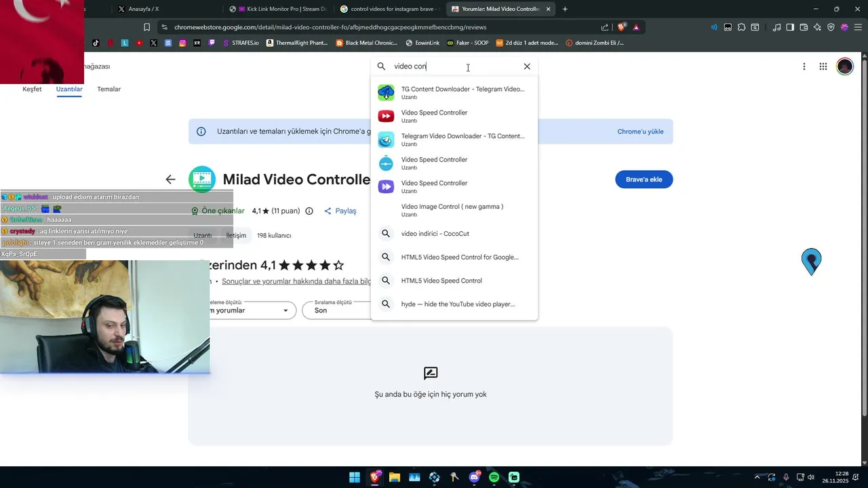The height and width of the screenshot is (488, 868).
Task: Click the blue map pin floating icon
Action: tap(811, 262)
